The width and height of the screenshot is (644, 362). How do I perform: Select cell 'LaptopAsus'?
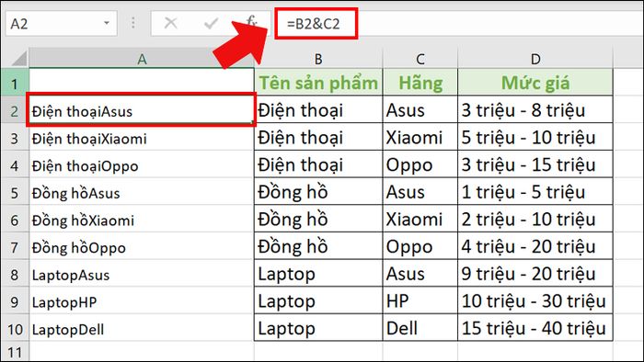[x=142, y=274]
